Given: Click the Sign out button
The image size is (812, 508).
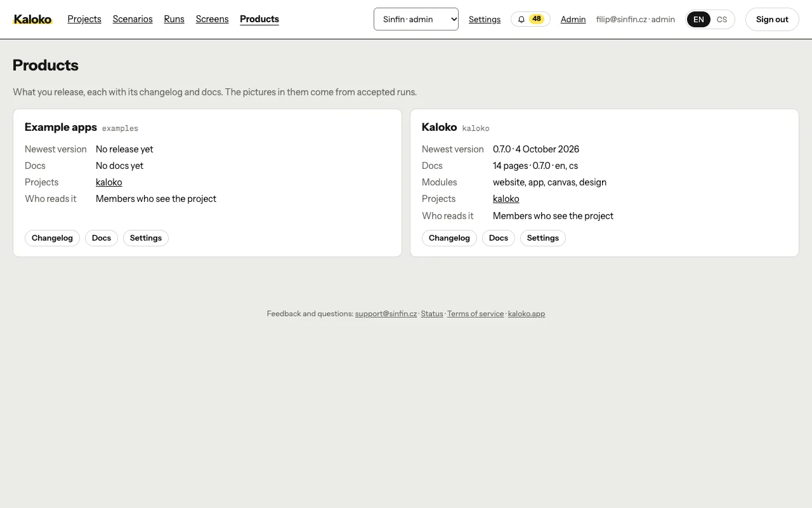Looking at the screenshot, I should pos(772,19).
